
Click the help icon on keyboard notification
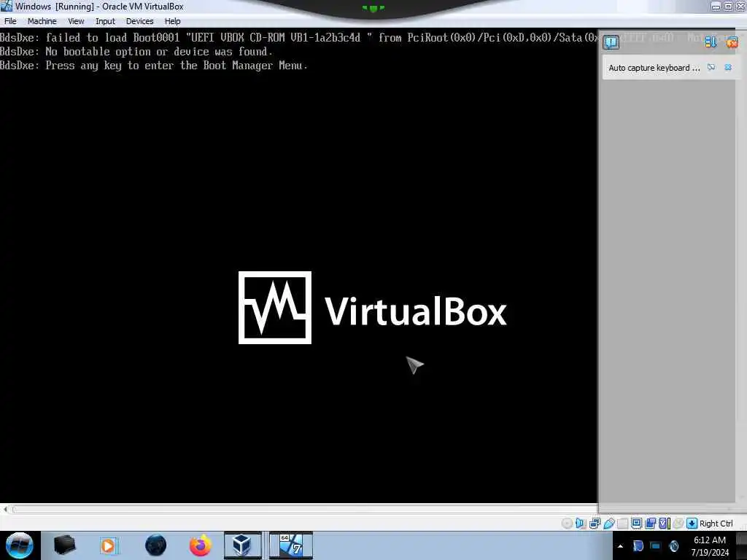[x=711, y=68]
